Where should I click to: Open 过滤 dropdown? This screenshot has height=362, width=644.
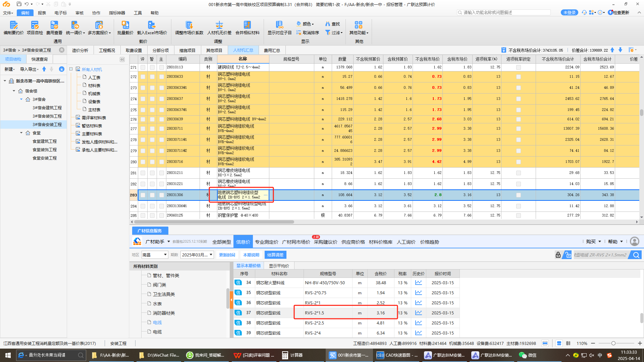pyautogui.click(x=334, y=33)
